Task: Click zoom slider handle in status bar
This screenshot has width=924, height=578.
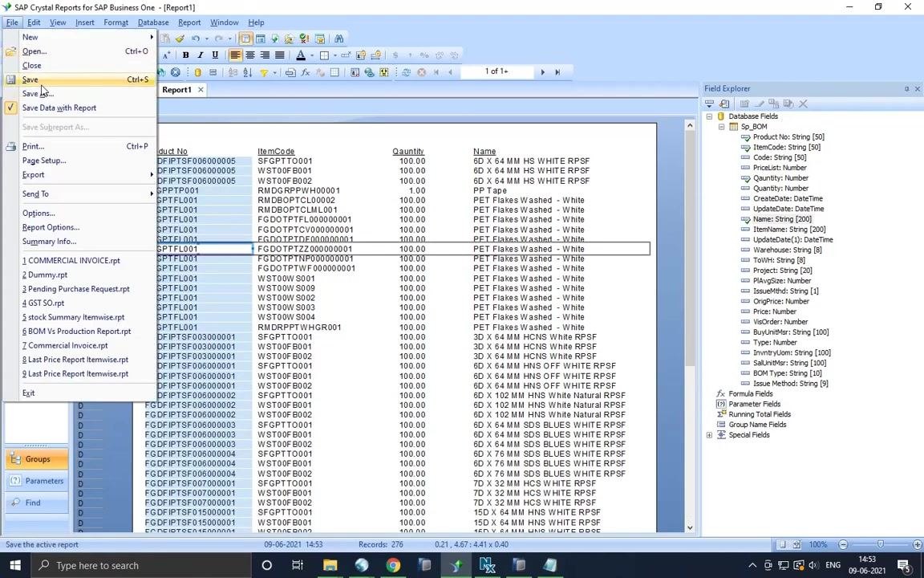Action: (x=881, y=544)
